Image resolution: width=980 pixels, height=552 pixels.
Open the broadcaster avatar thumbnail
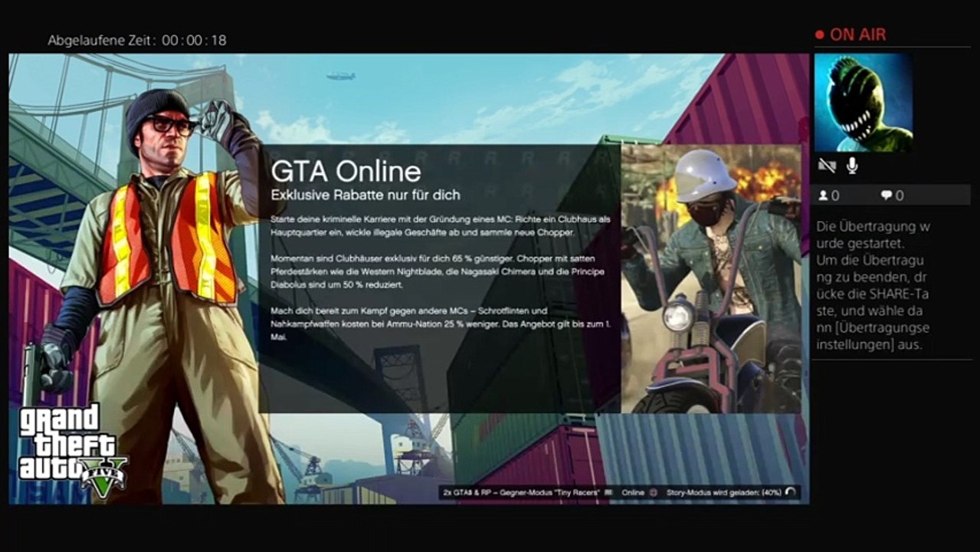(863, 102)
